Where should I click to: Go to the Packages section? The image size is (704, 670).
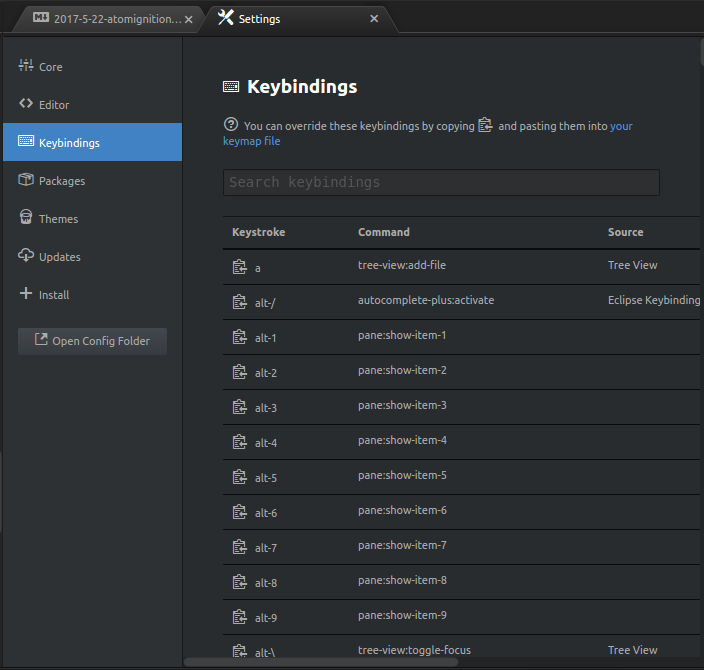[92, 181]
